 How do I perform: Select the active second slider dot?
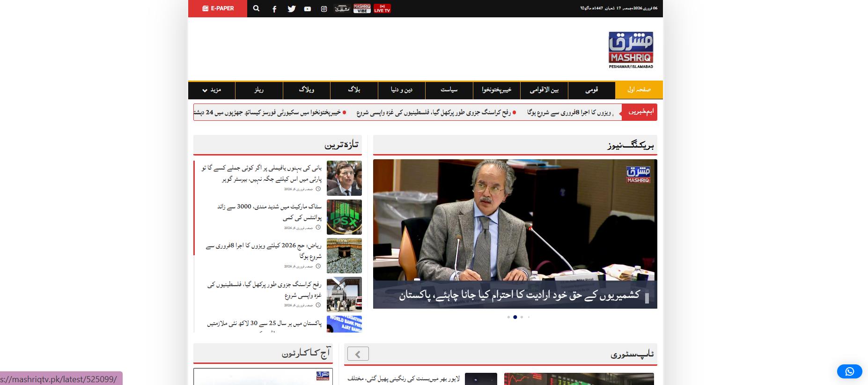point(515,317)
